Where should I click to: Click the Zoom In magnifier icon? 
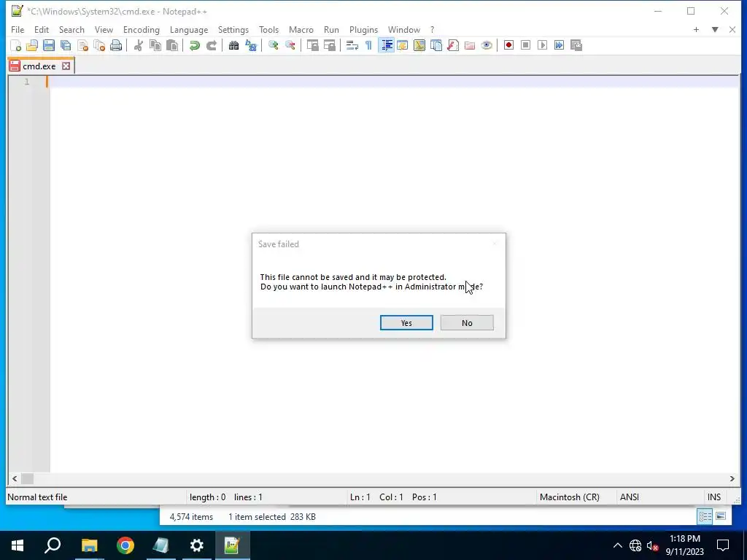click(x=273, y=45)
